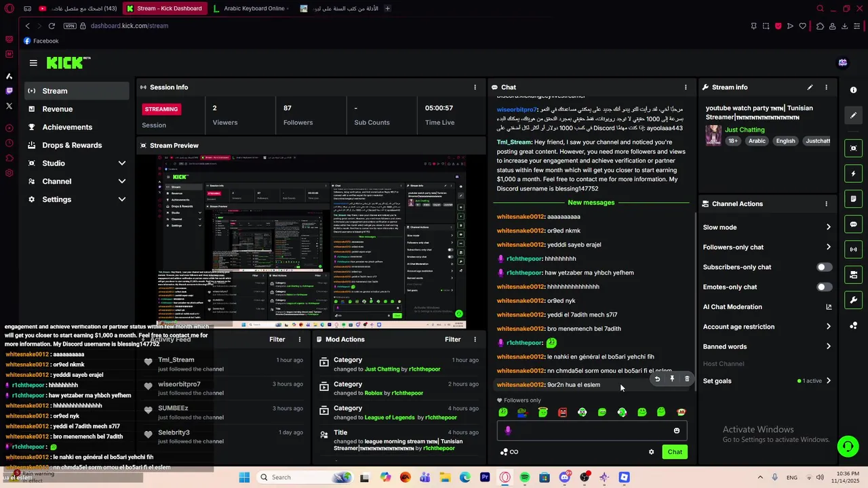
Task: Open Set goals chevron
Action: coord(829,381)
